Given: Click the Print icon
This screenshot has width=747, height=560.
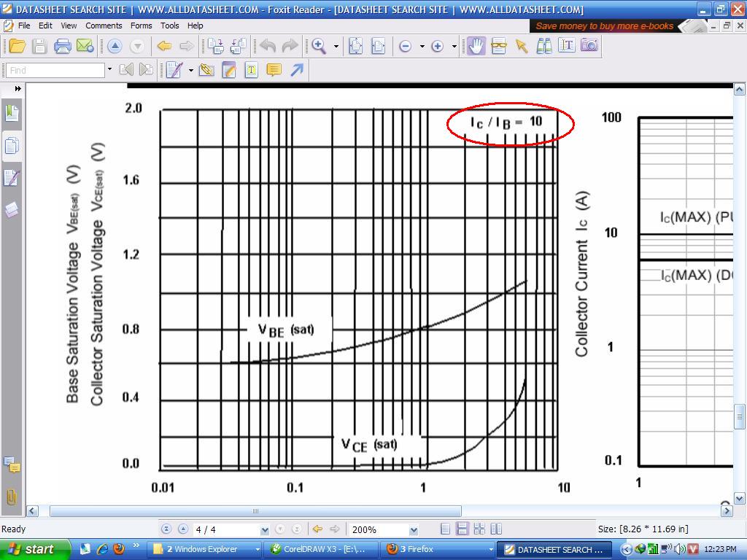Looking at the screenshot, I should tap(63, 46).
